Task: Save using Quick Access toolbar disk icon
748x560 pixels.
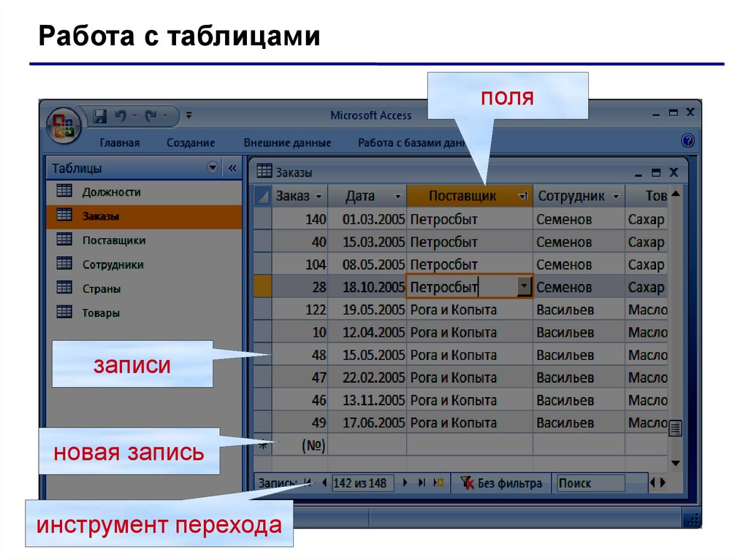Action: 99,116
